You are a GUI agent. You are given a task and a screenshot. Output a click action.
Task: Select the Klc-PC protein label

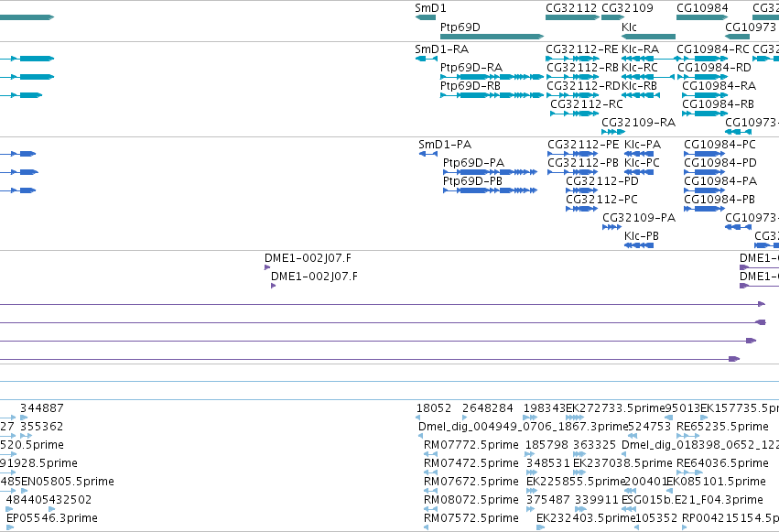(x=642, y=163)
